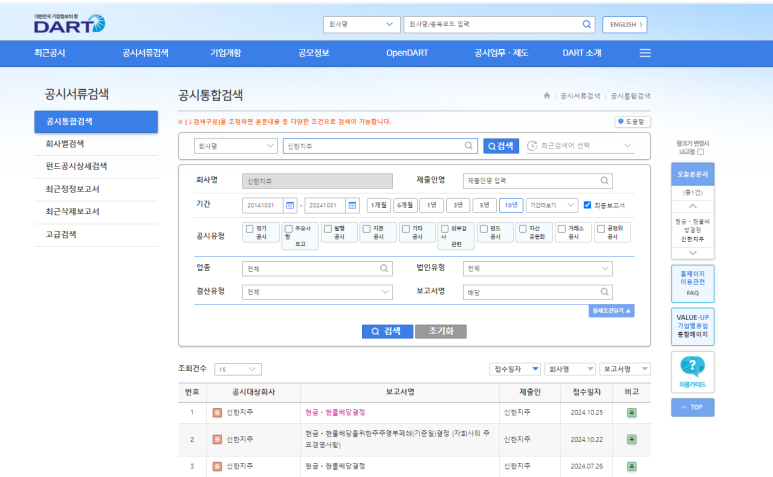Screen dimensions: 773x477
Task: Toggle 창크기 변경시 UI고정 checkbox
Action: (x=701, y=152)
